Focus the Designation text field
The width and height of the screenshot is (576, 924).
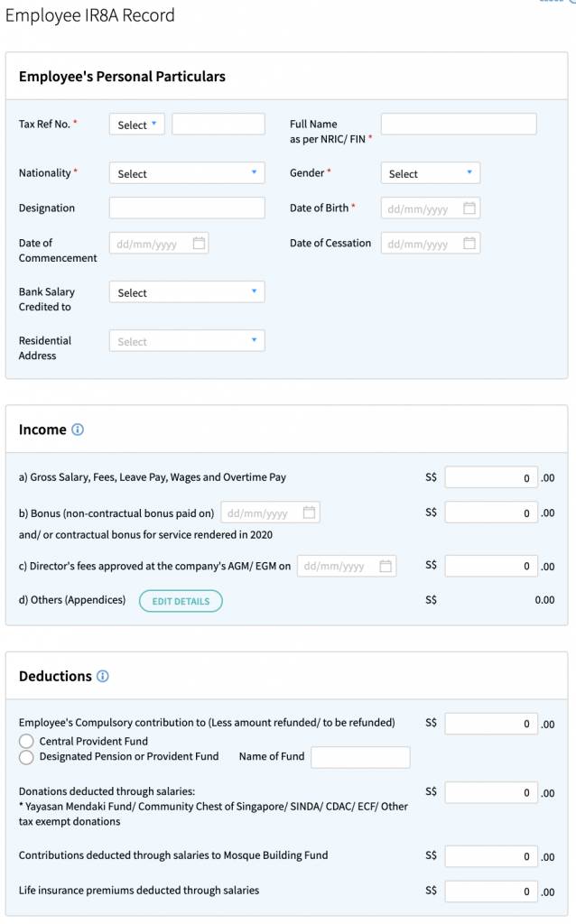click(187, 208)
